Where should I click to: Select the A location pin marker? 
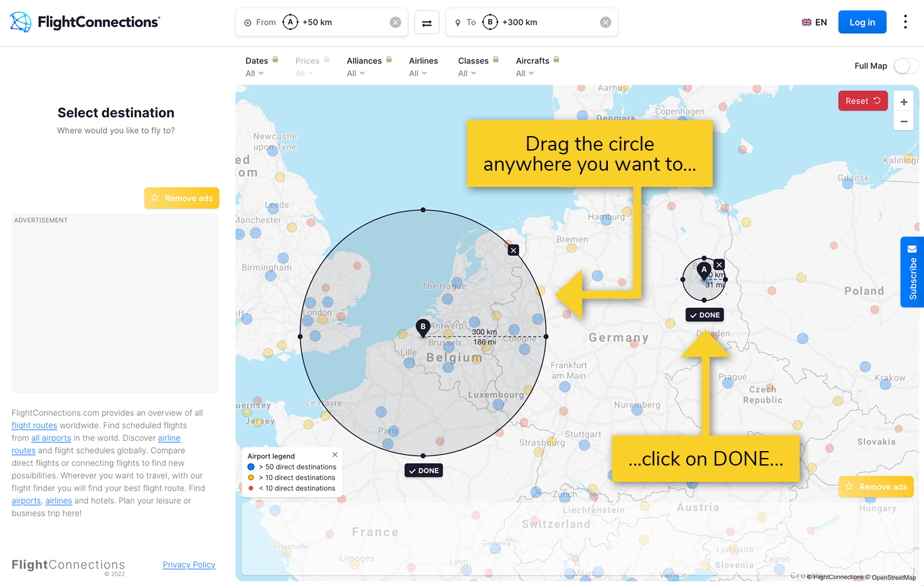click(x=704, y=270)
